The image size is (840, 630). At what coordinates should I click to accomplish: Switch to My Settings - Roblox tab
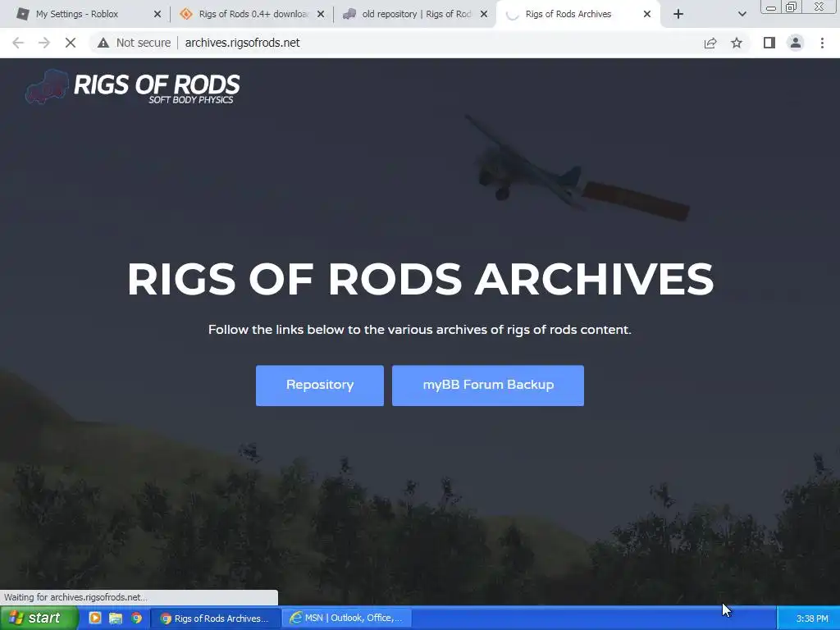click(76, 14)
